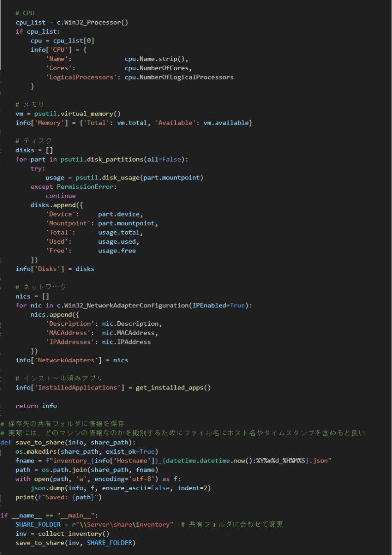The width and height of the screenshot is (392, 555).
Task: Click the 'nic.MACAddress,' value
Action: [130, 333]
